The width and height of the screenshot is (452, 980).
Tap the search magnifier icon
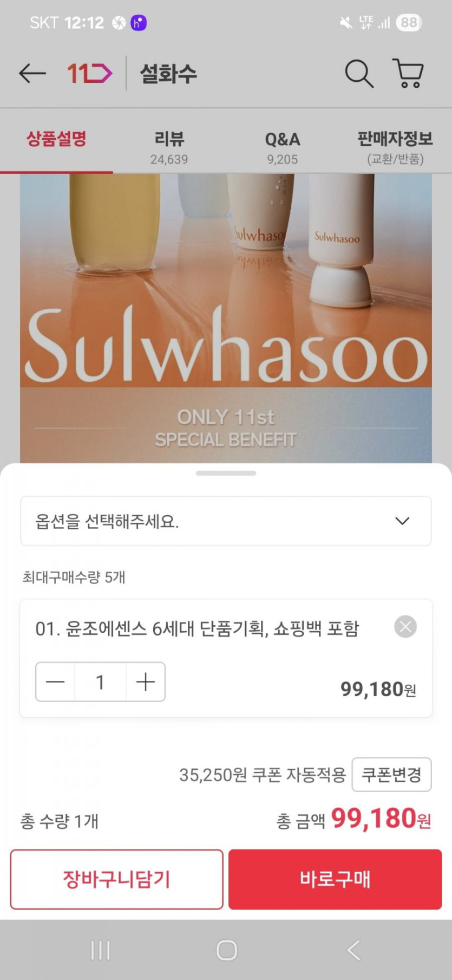pyautogui.click(x=359, y=73)
